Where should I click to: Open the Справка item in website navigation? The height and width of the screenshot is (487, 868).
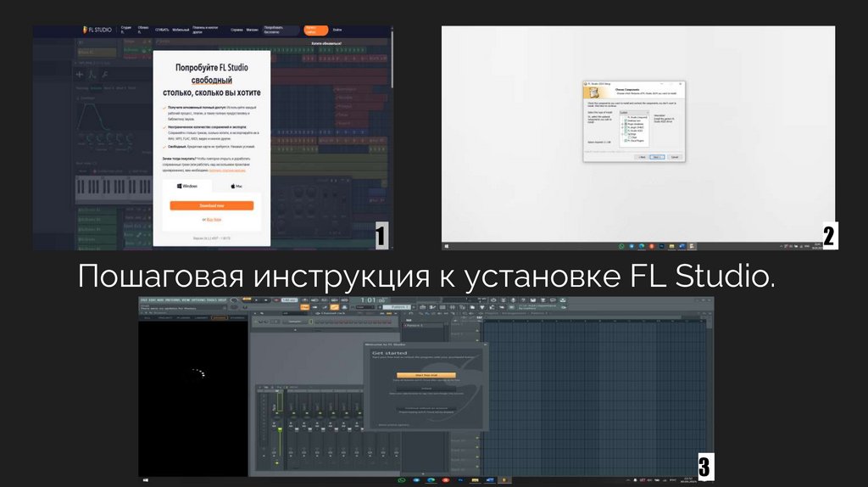[236, 30]
